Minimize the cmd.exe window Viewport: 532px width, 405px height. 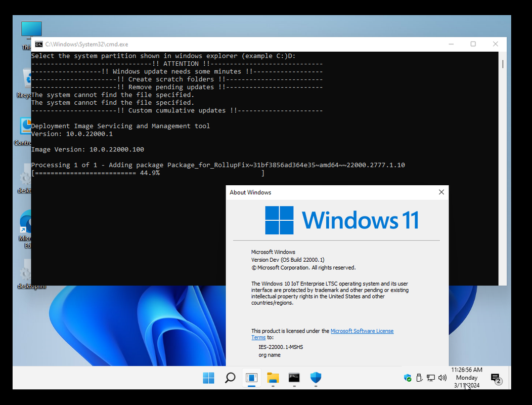pos(451,44)
